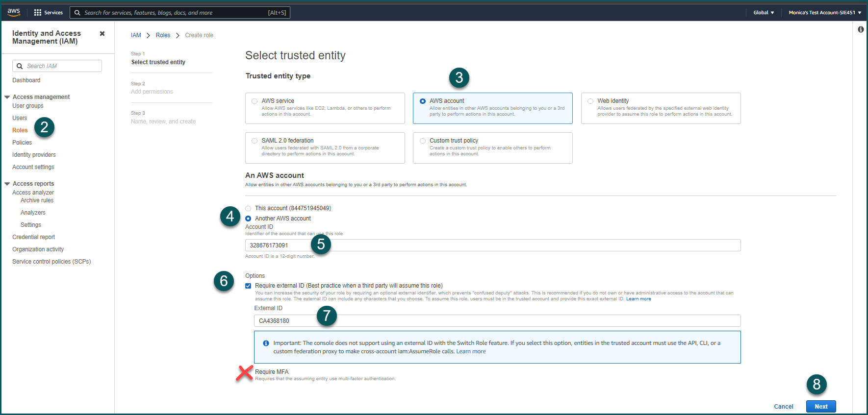
Task: Select the AWS account entity type
Action: tap(493, 108)
